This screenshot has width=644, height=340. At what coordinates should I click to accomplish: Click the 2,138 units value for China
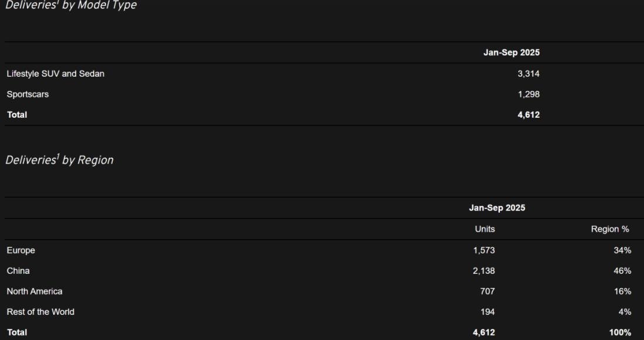(x=484, y=271)
